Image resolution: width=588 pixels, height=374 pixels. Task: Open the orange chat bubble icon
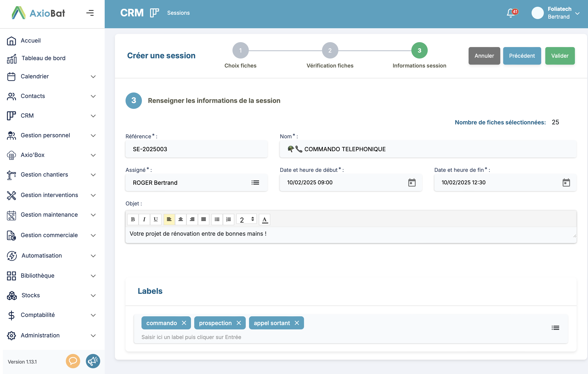click(73, 361)
